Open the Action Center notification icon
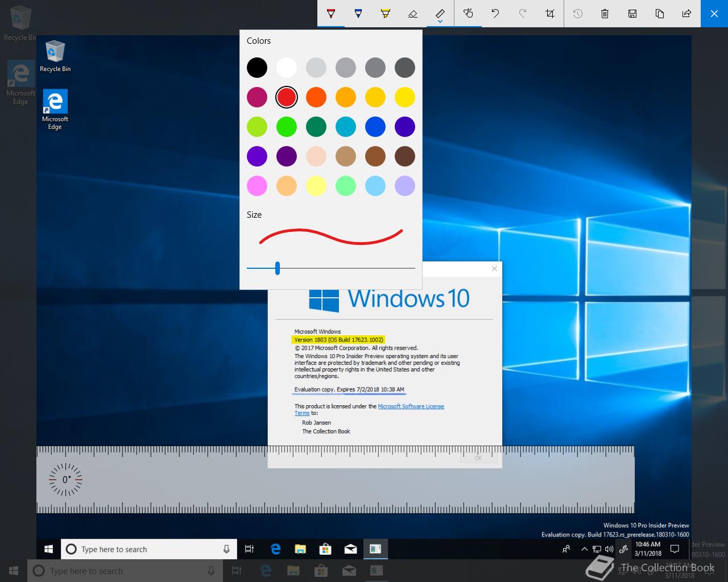This screenshot has width=728, height=582. pos(675,549)
